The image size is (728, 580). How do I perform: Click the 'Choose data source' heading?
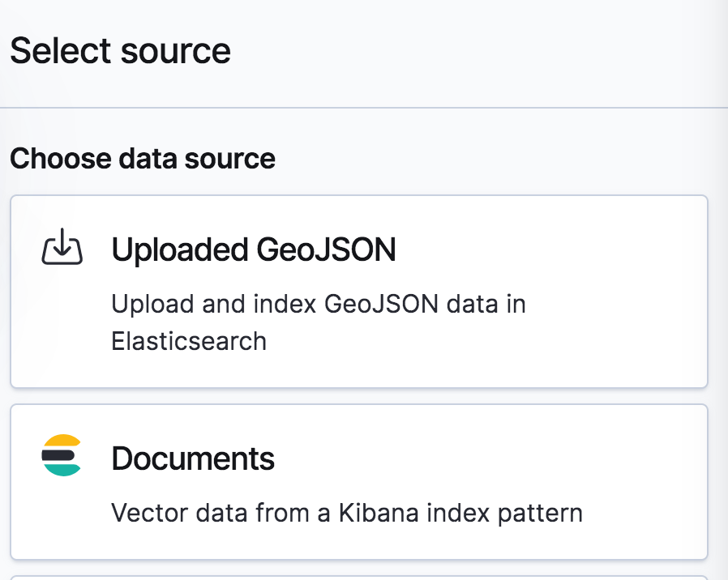143,159
